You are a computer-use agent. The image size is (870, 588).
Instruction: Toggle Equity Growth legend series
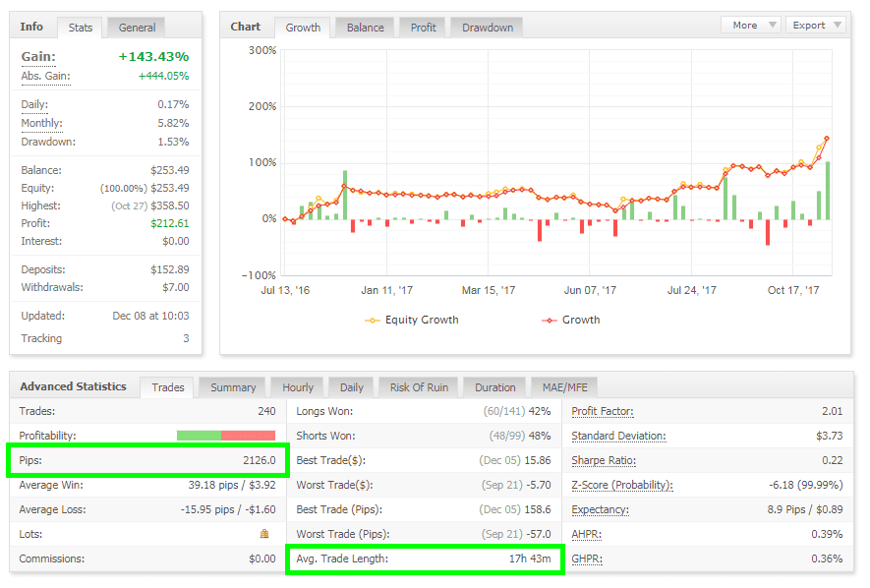411,320
